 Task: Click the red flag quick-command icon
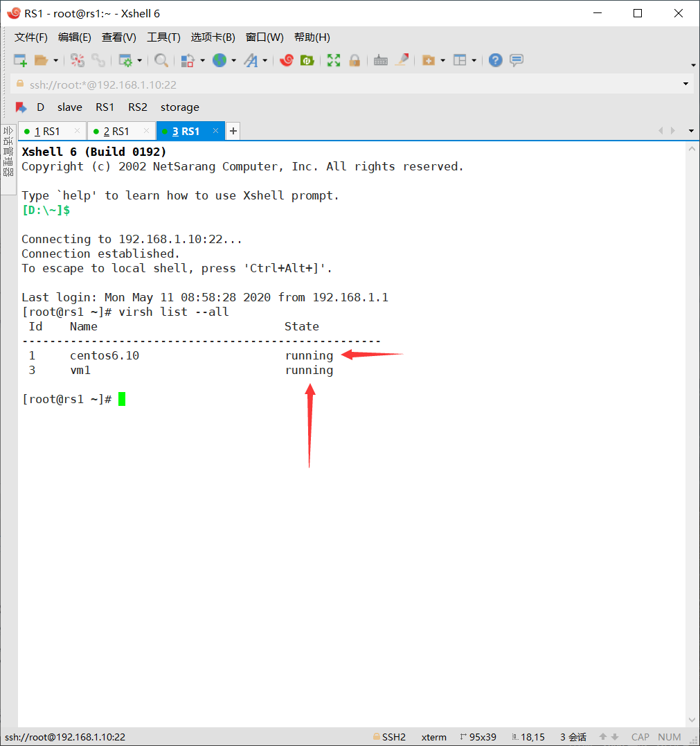(21, 107)
